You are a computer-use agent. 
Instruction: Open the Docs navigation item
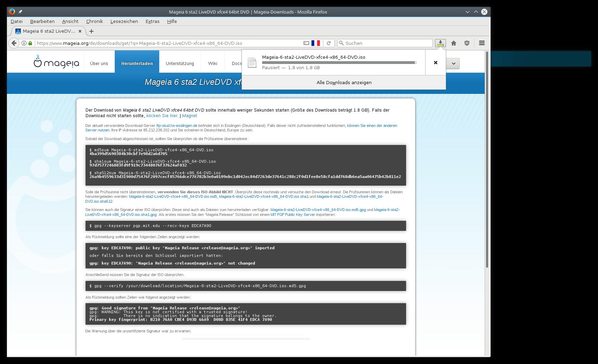pyautogui.click(x=236, y=63)
